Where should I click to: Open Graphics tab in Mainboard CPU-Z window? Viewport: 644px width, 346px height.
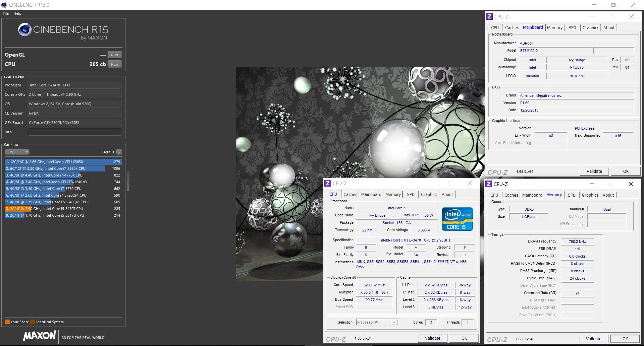(x=591, y=28)
